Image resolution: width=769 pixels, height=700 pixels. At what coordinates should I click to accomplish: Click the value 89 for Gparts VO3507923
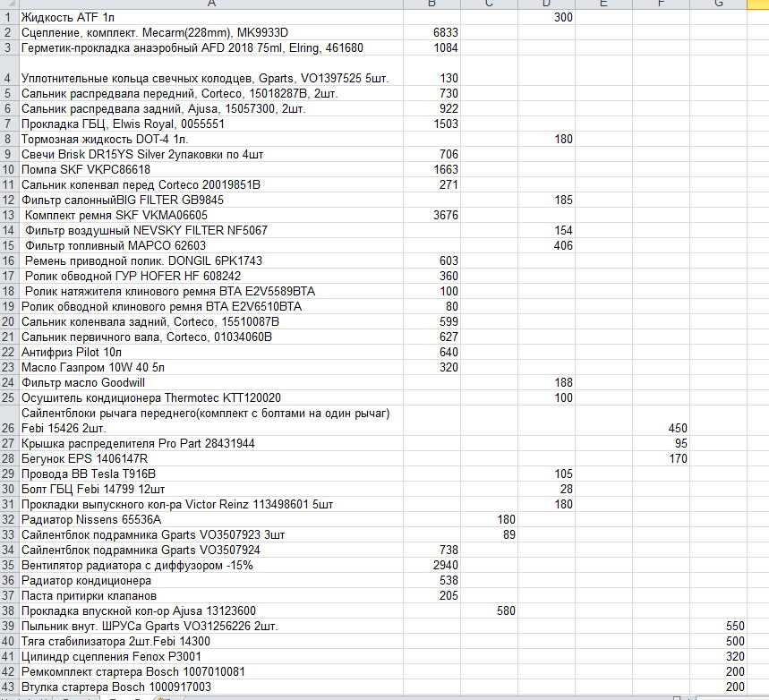pos(509,534)
